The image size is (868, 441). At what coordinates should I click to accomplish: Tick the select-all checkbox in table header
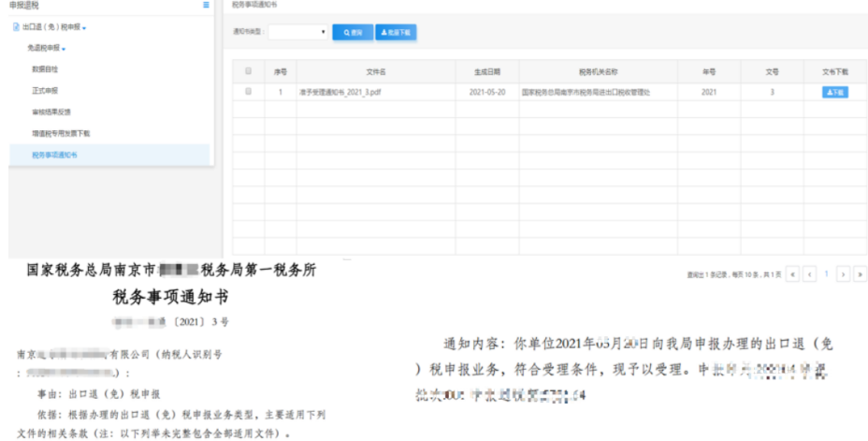(248, 71)
